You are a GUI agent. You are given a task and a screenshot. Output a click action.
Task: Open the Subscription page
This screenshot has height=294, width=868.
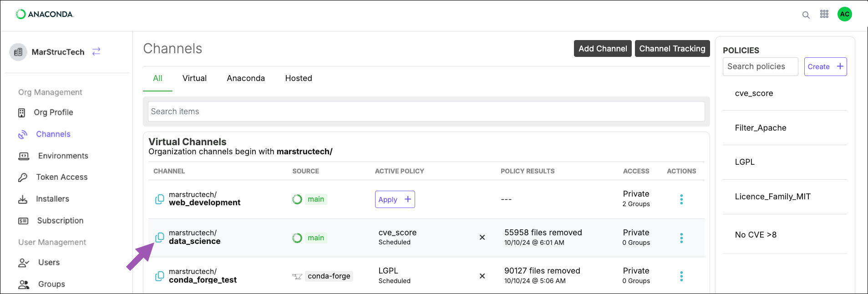coord(60,221)
